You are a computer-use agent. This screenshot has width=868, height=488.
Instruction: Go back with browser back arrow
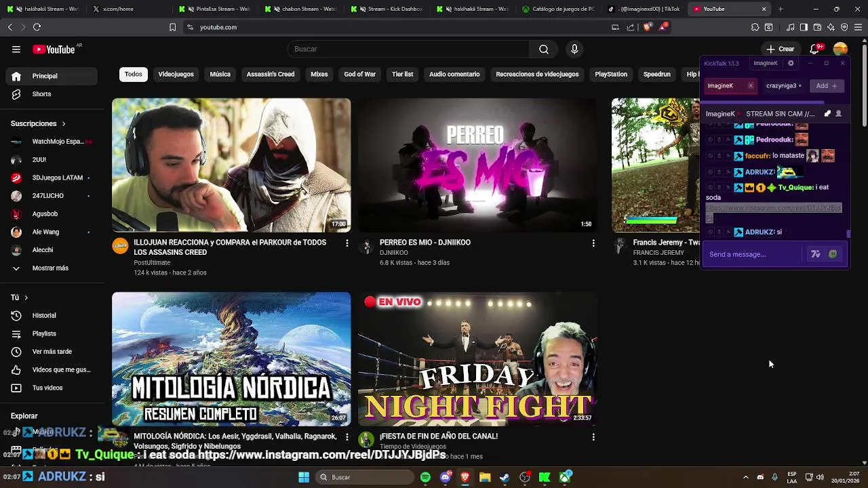(x=9, y=27)
